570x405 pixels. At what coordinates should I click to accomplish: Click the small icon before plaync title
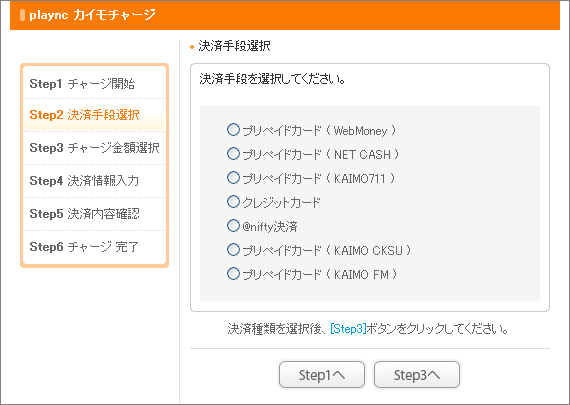23,15
